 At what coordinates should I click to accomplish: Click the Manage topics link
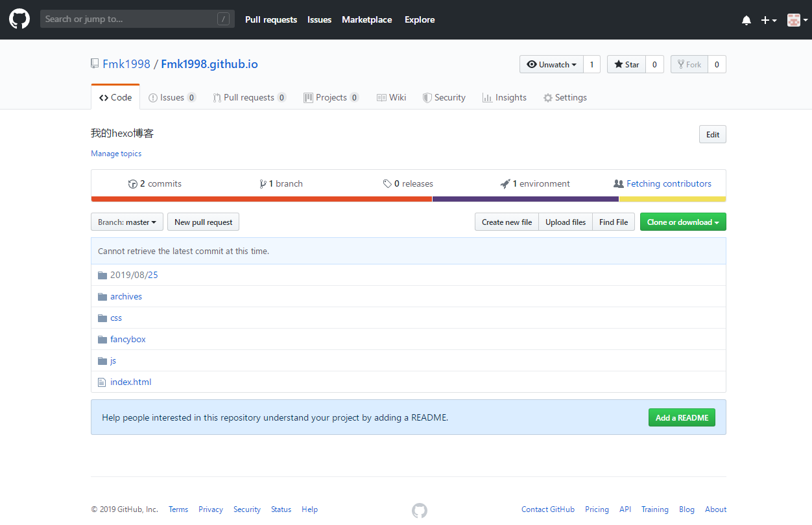pos(116,154)
